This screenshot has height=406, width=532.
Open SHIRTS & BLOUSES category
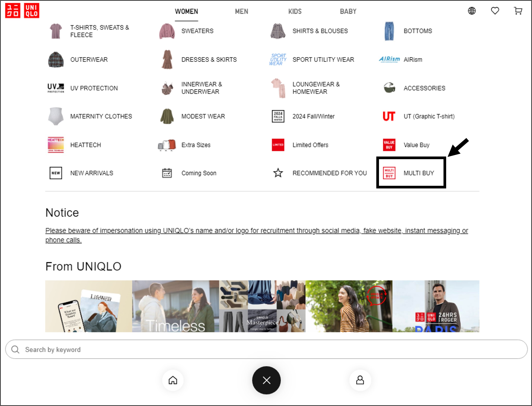(x=320, y=31)
